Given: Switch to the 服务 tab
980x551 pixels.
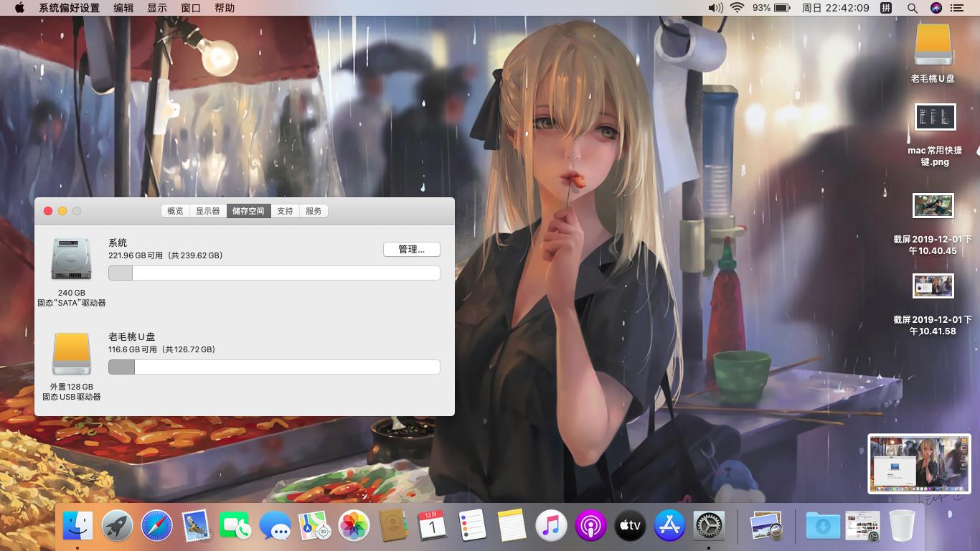Looking at the screenshot, I should (x=314, y=211).
